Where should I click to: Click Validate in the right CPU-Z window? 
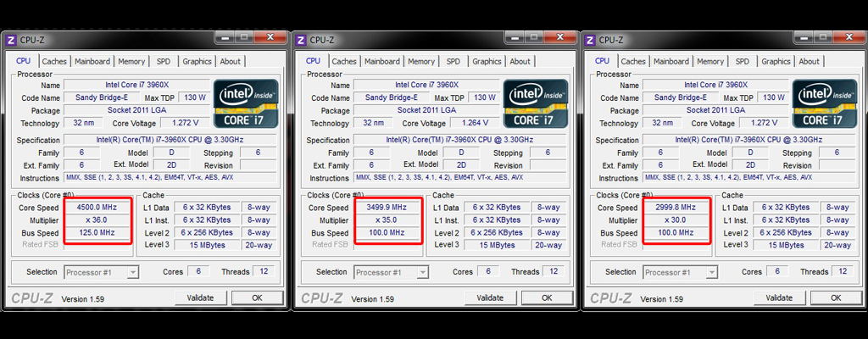pos(780,298)
